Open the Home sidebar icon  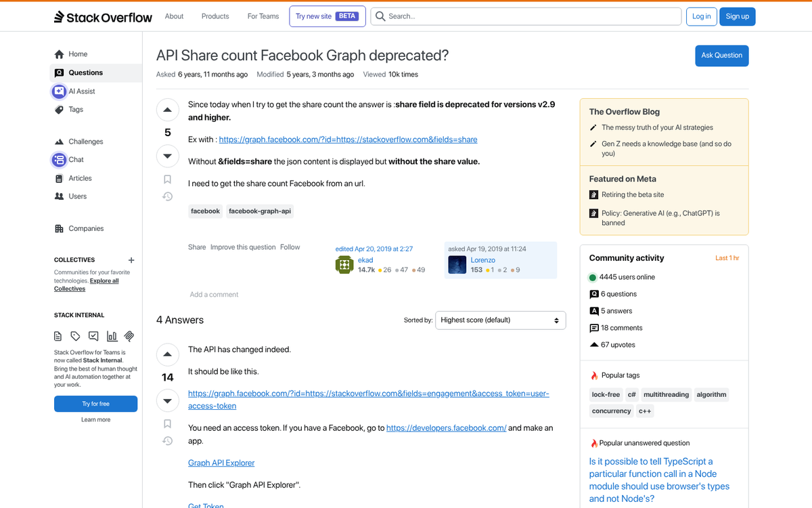point(60,54)
